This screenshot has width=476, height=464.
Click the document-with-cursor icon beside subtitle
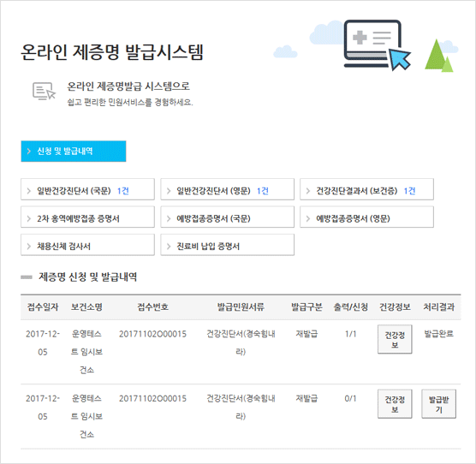coord(44,91)
